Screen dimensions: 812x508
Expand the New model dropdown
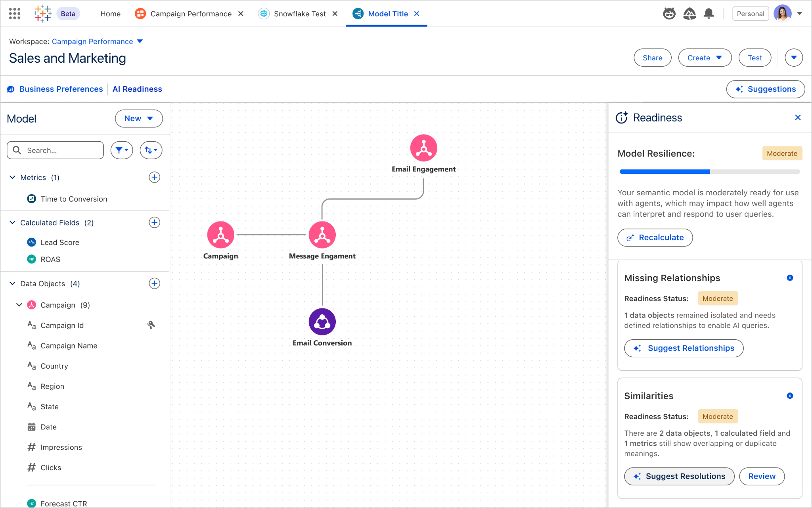click(x=138, y=118)
